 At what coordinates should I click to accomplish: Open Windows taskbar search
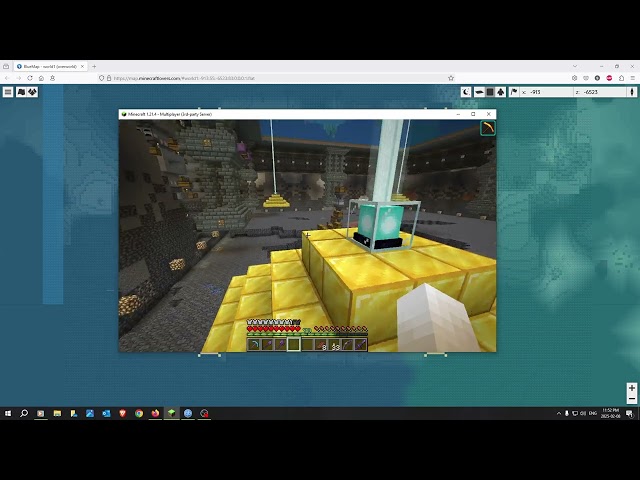pos(24,413)
